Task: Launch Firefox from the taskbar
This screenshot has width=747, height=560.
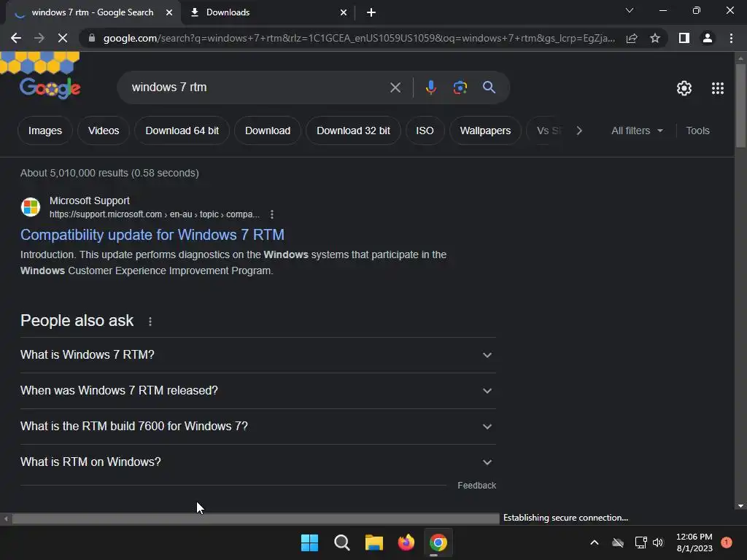Action: (406, 542)
